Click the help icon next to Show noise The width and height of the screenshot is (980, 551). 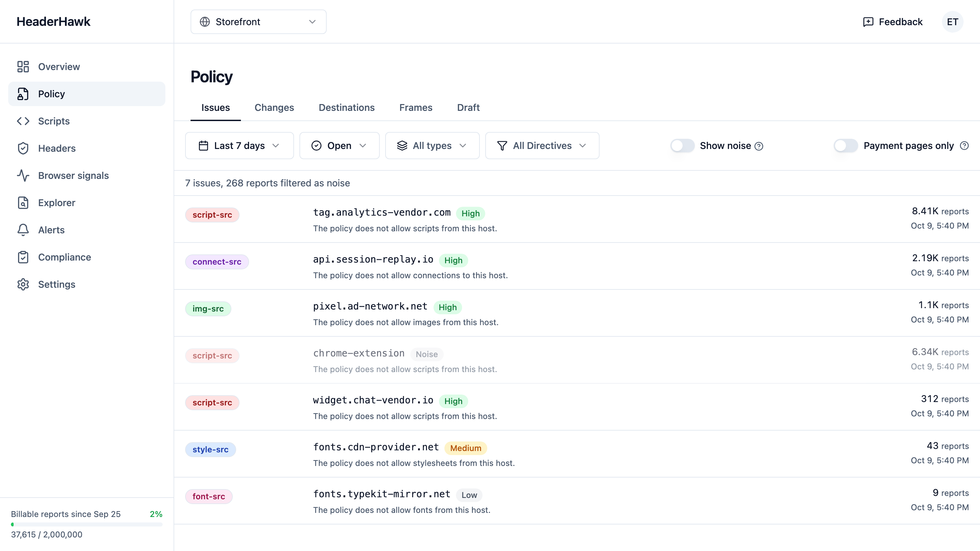pos(759,146)
